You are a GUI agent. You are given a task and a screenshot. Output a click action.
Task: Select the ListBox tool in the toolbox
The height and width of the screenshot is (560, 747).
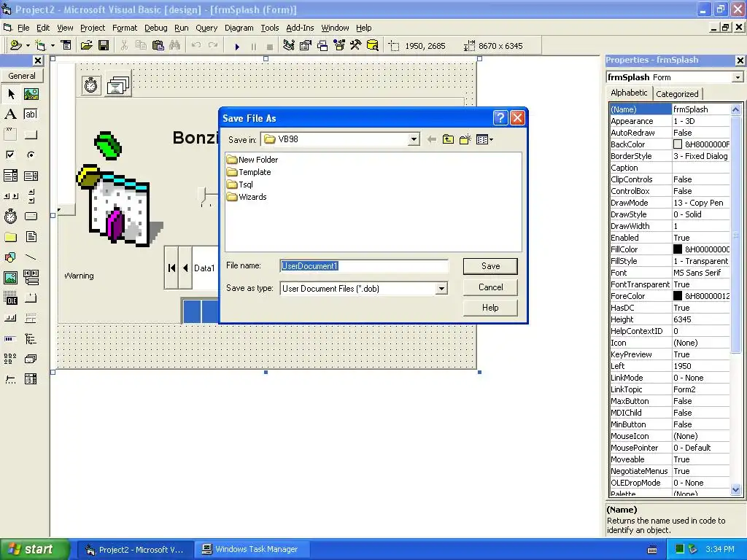[x=31, y=176]
